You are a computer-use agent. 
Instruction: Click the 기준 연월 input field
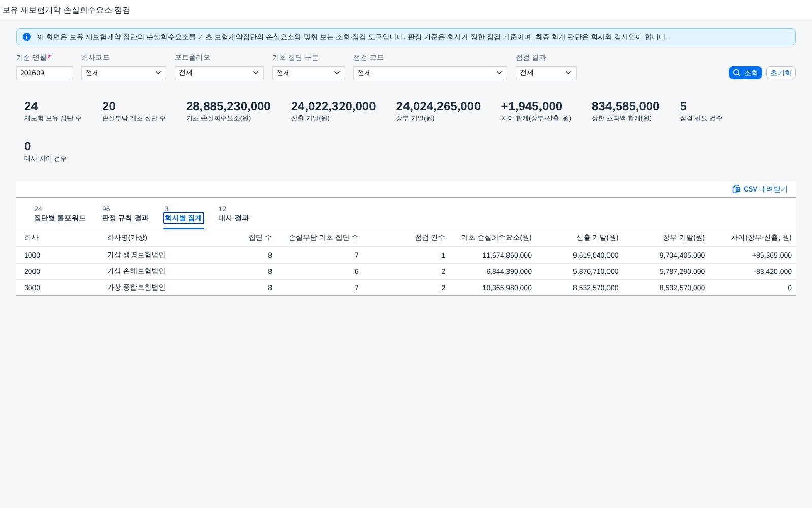tap(45, 73)
